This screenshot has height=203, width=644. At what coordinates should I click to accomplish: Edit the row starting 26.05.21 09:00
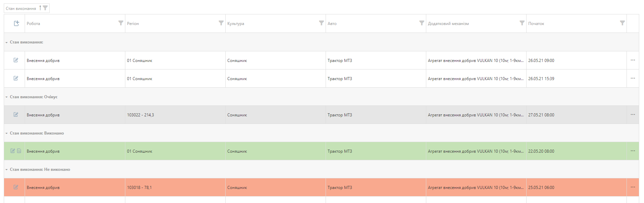pos(16,60)
